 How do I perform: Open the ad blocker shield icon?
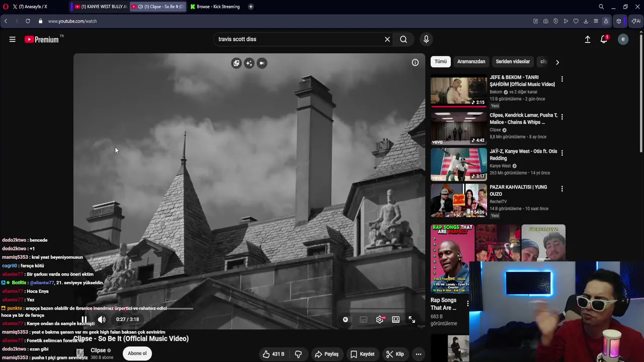pos(555,21)
